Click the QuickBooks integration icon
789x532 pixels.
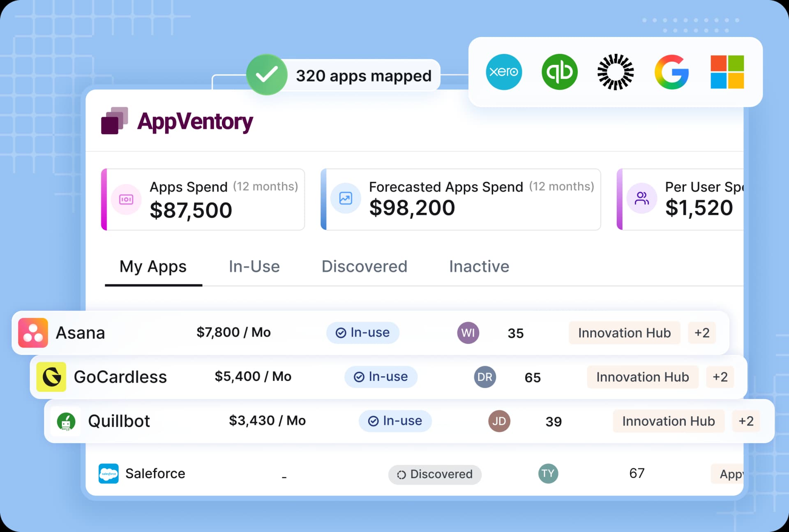pyautogui.click(x=560, y=72)
